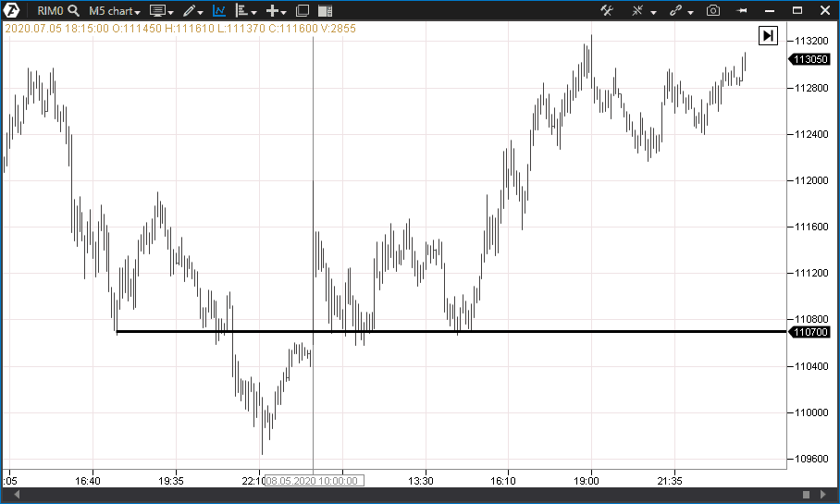Toggle the side panel layout icon

(325, 11)
